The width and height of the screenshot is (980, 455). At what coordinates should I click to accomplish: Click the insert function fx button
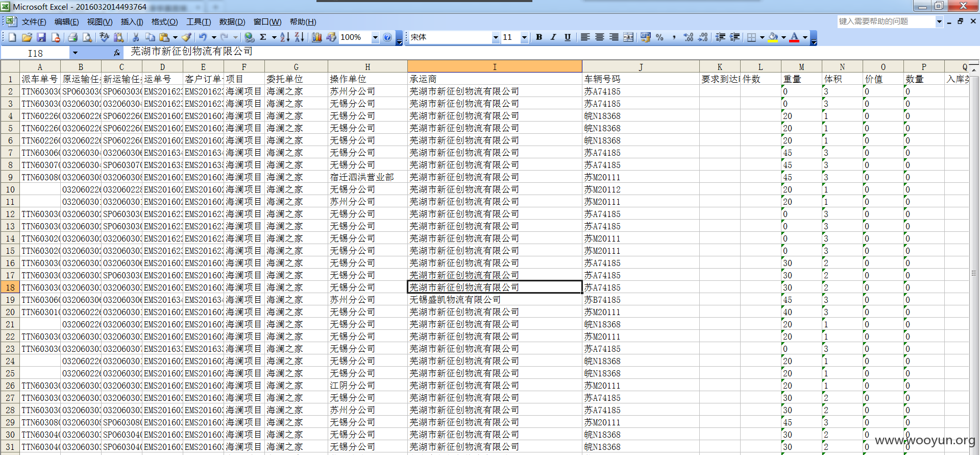tap(117, 53)
